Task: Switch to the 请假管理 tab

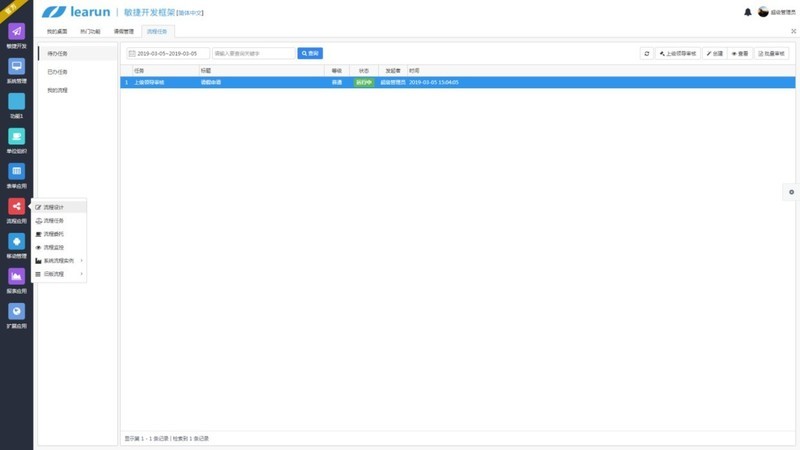Action: [x=123, y=31]
